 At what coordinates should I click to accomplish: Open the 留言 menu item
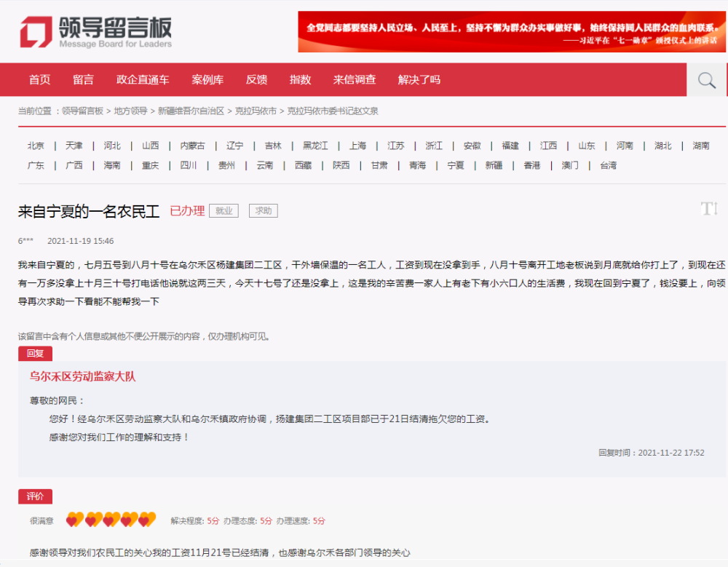83,80
